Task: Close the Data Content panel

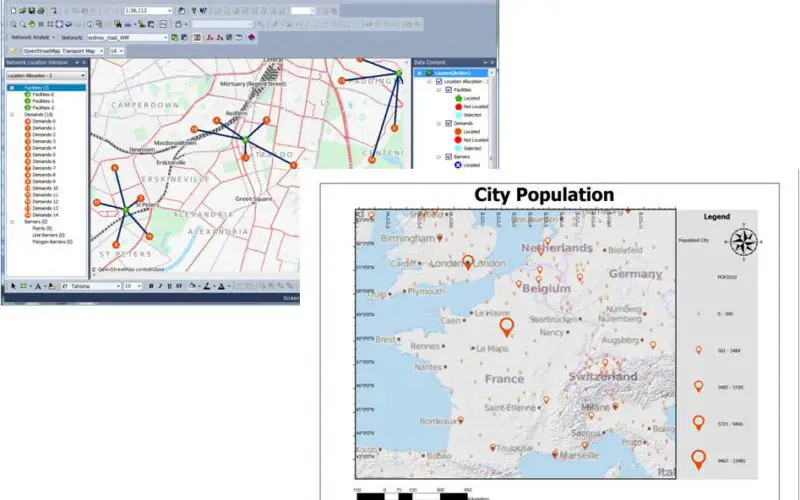Action: (492, 62)
